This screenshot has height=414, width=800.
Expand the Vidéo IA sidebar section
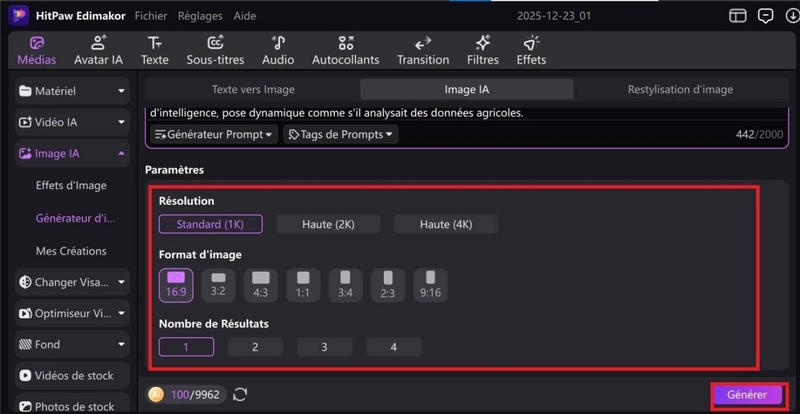tap(72, 122)
